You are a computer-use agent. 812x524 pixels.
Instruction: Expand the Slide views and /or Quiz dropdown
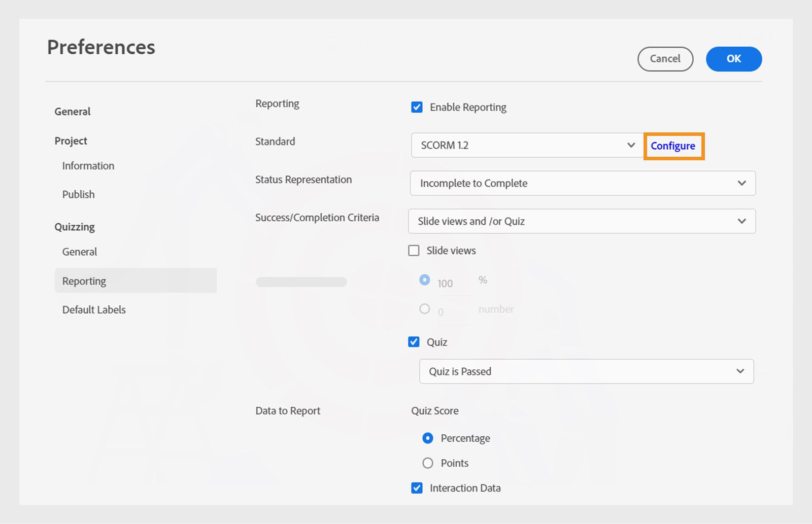click(x=582, y=221)
